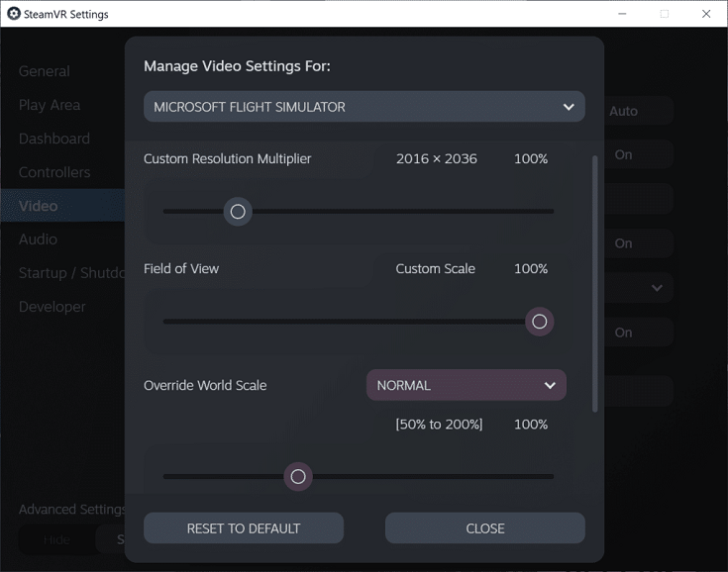
Task: Open the Developer settings tab
Action: pyautogui.click(x=52, y=307)
